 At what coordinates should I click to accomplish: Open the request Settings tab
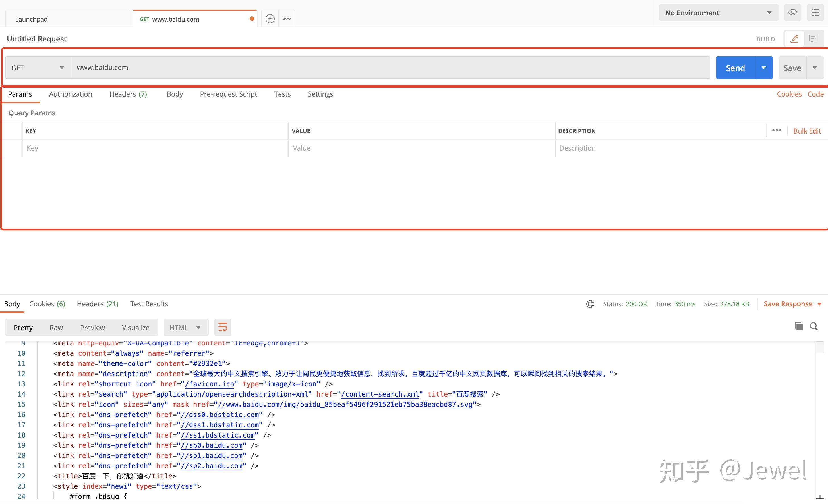(x=320, y=94)
